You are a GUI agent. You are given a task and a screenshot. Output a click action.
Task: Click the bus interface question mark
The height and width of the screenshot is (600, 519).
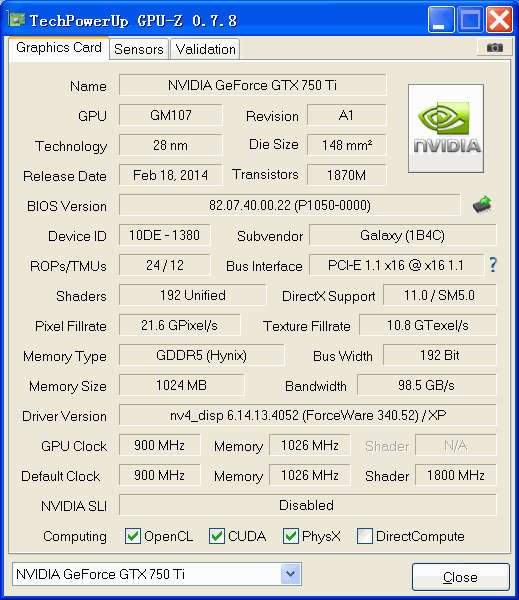pos(493,264)
